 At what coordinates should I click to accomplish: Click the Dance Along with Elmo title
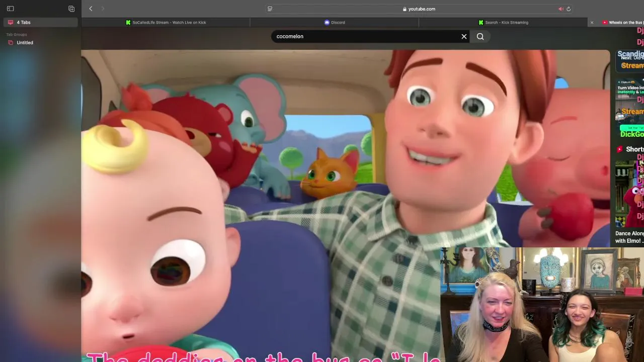[x=629, y=237]
